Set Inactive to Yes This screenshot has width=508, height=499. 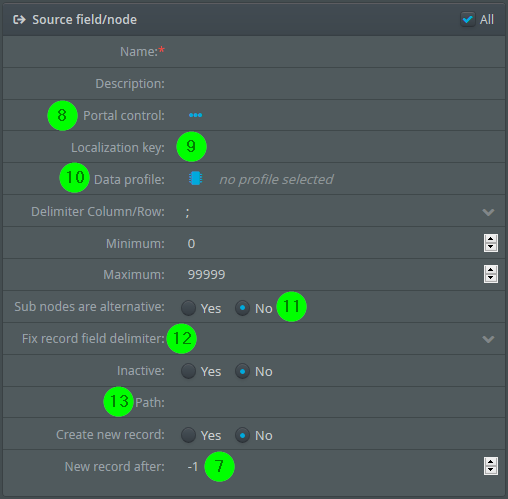pyautogui.click(x=188, y=371)
